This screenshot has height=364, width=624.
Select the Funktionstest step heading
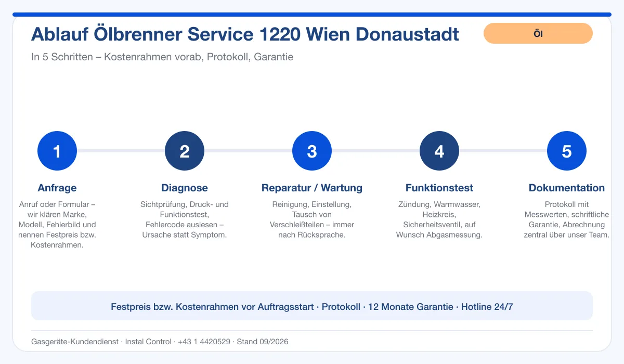click(x=439, y=188)
